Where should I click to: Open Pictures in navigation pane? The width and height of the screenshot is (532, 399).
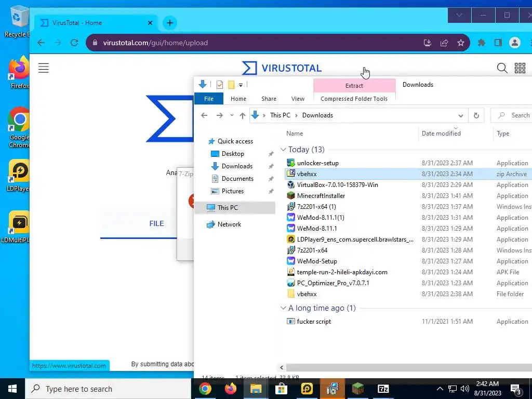[232, 191]
